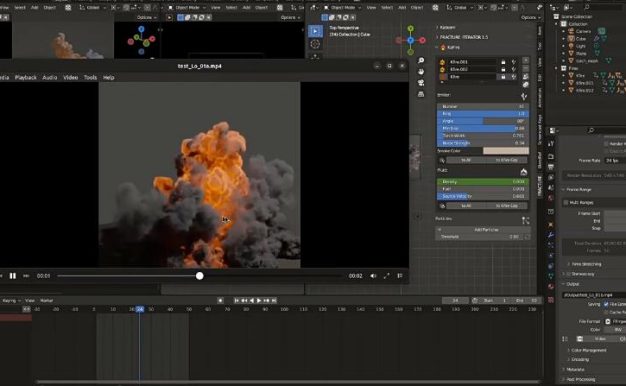Click the Emitter section icon
The height and width of the screenshot is (386, 626).
[x=524, y=96]
